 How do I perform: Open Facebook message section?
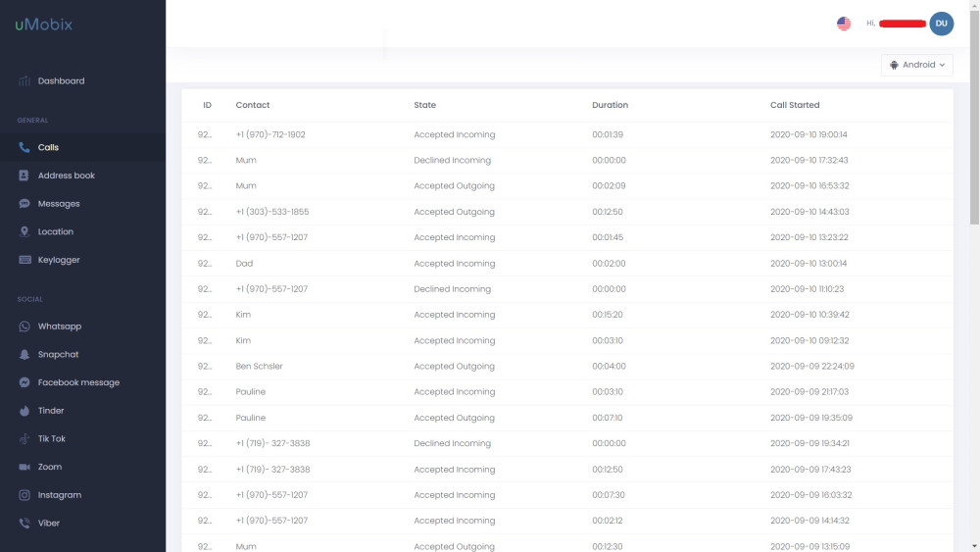pyautogui.click(x=78, y=382)
